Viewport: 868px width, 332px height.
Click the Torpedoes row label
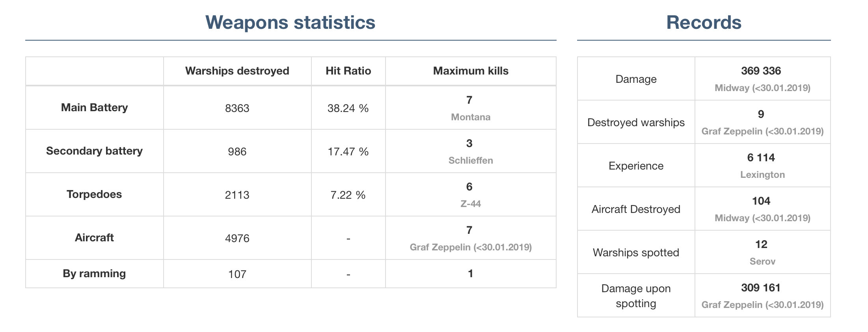click(x=94, y=194)
